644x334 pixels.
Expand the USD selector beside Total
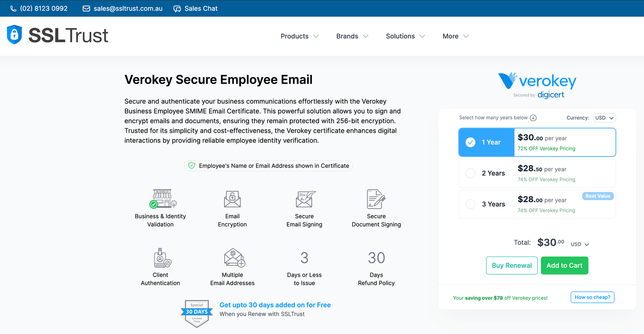(580, 244)
